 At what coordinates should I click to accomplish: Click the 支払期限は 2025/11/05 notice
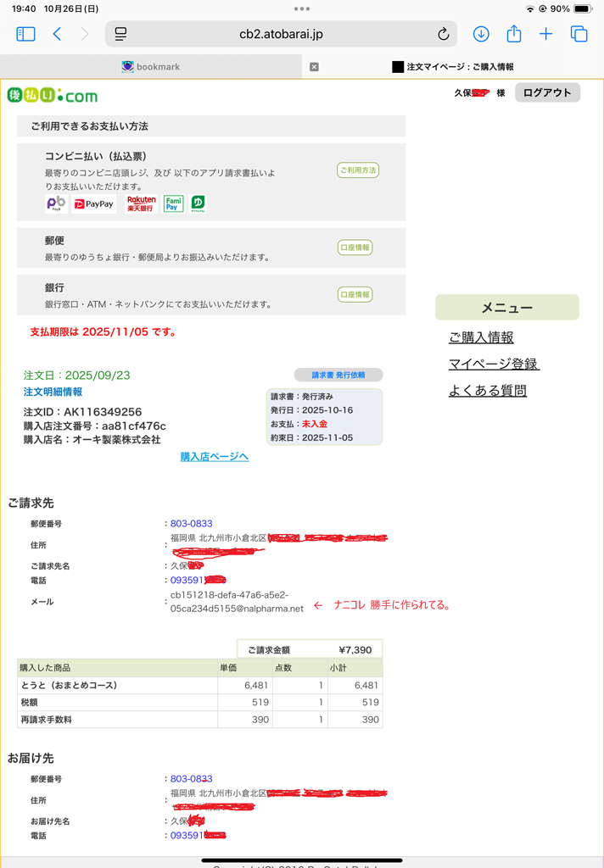[103, 332]
